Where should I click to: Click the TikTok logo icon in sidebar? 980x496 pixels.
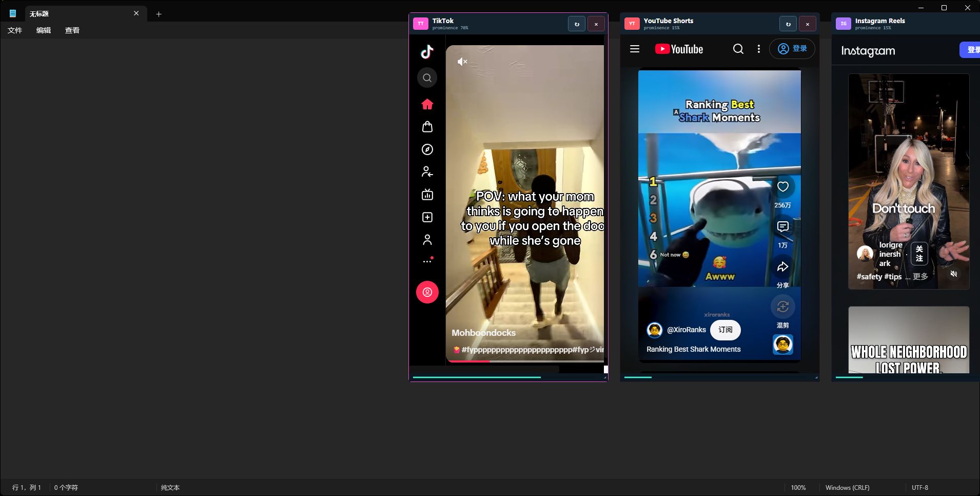pos(427,52)
